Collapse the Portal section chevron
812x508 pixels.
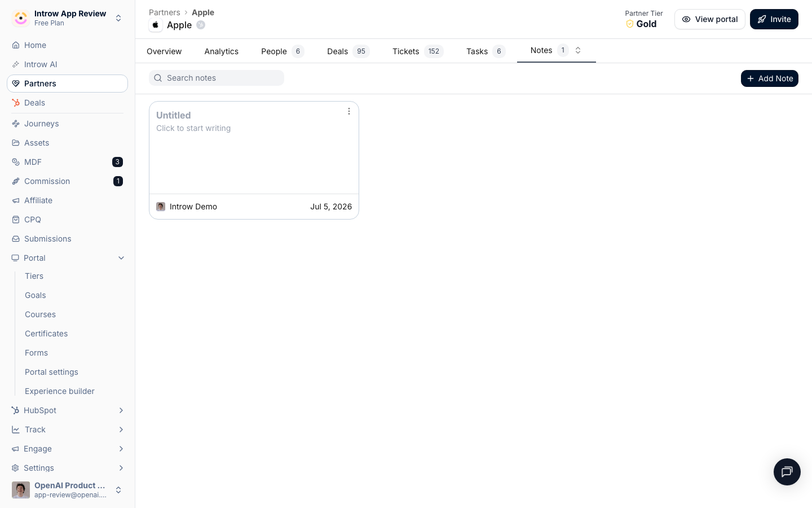121,258
